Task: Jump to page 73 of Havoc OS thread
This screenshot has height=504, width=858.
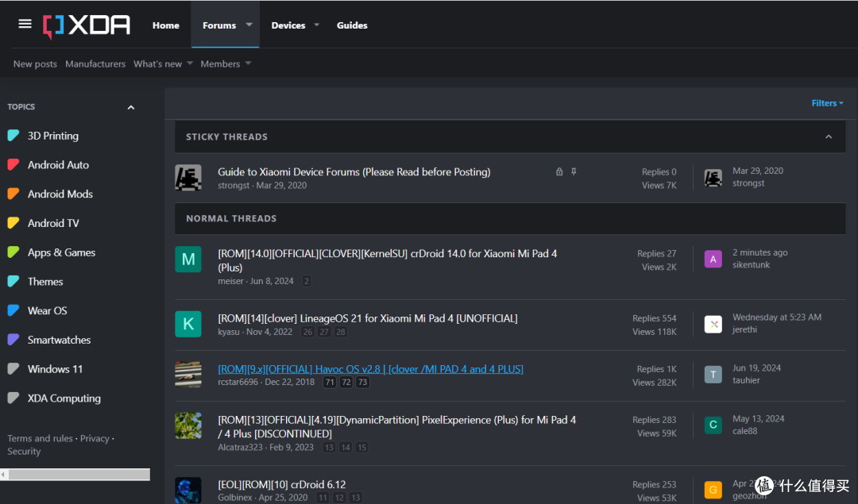Action: (362, 382)
